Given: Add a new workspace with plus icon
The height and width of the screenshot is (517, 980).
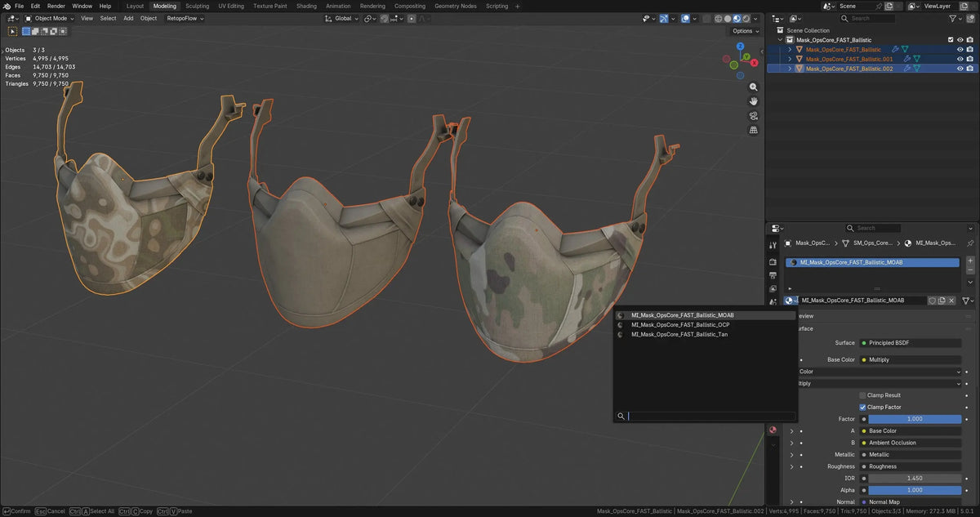Looking at the screenshot, I should click(517, 6).
